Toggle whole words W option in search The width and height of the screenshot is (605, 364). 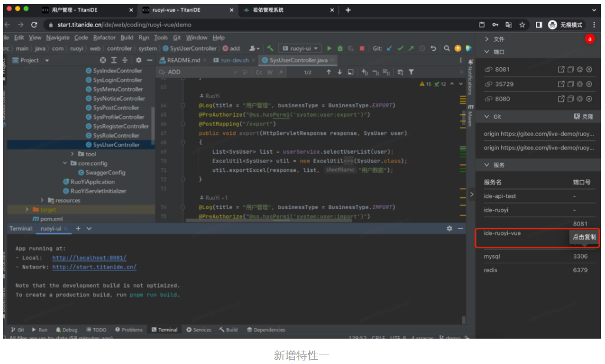[270, 72]
